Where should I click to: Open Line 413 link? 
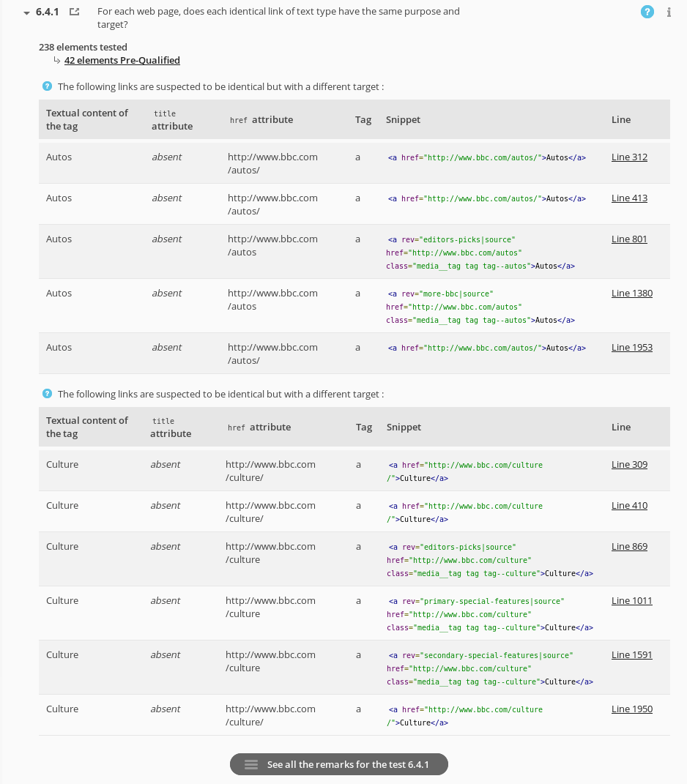[629, 198]
